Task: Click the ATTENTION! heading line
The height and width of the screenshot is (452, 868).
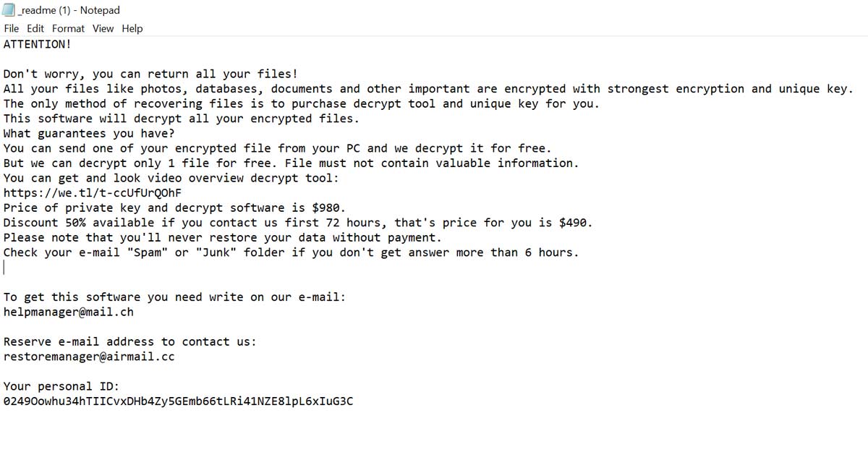Action: point(38,44)
